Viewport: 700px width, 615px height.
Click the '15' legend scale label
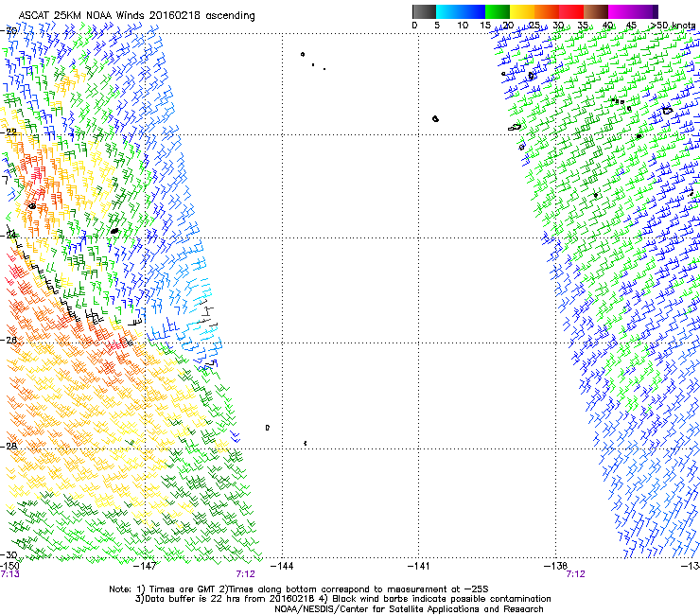(485, 25)
